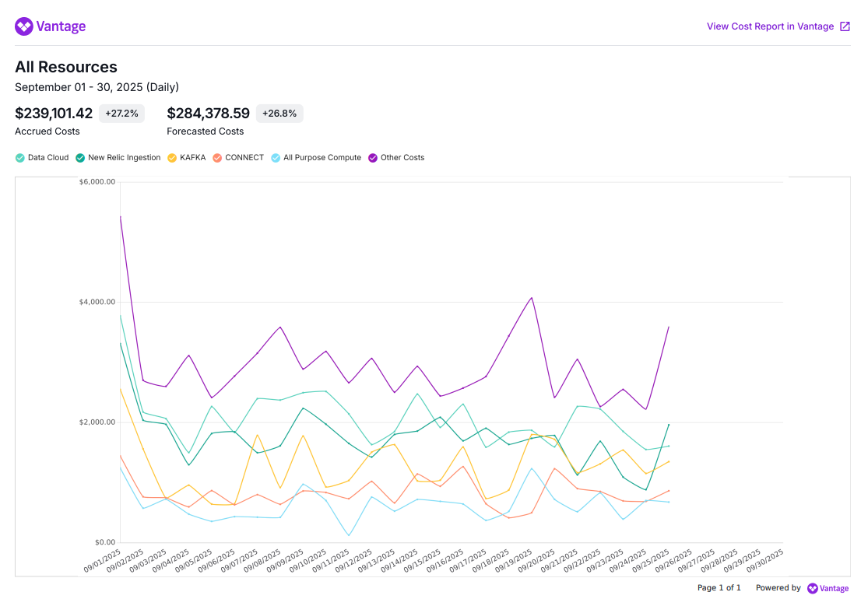Viewport: 868px width, 613px height.
Task: Click the Page 1 of 1 indicator
Action: pos(719,588)
